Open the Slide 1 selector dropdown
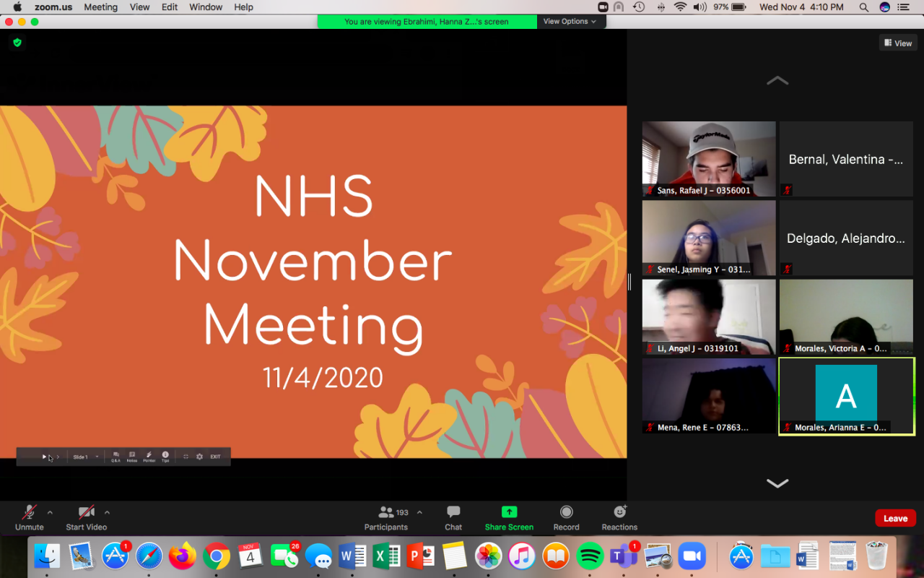This screenshot has width=924, height=578. (86, 457)
